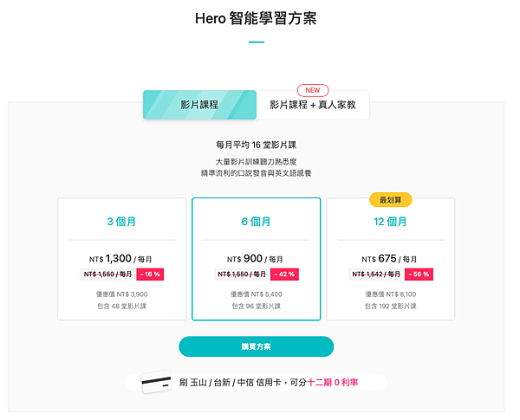Click the Hero 智能學習方案 heading
This screenshot has width=520, height=420.
[x=256, y=17]
